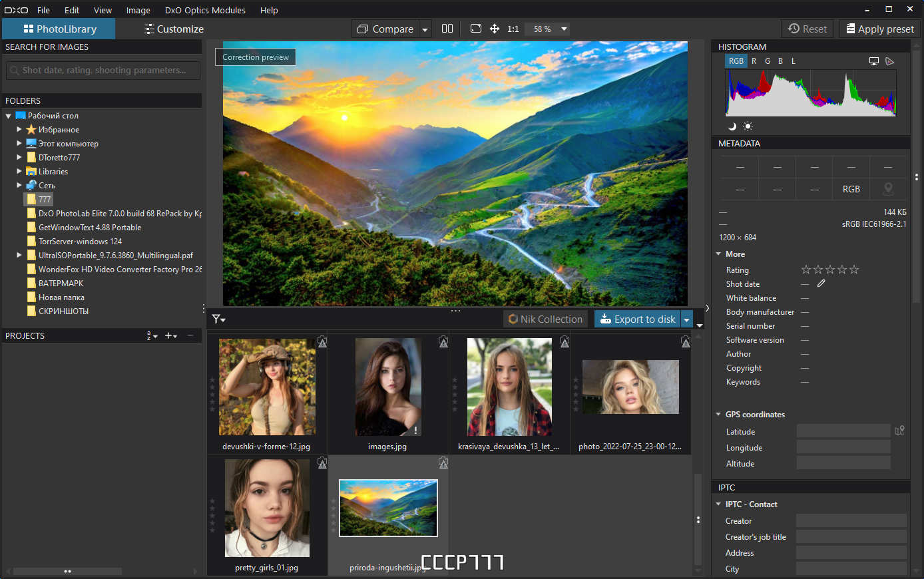Click the Creator IPTC field
The height and width of the screenshot is (579, 924).
pos(851,520)
